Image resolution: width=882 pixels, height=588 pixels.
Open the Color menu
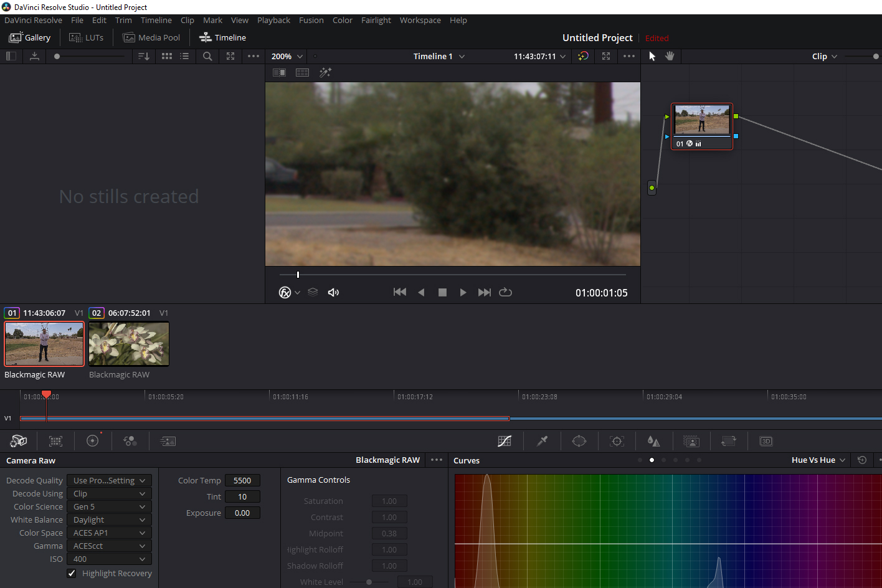click(x=342, y=20)
